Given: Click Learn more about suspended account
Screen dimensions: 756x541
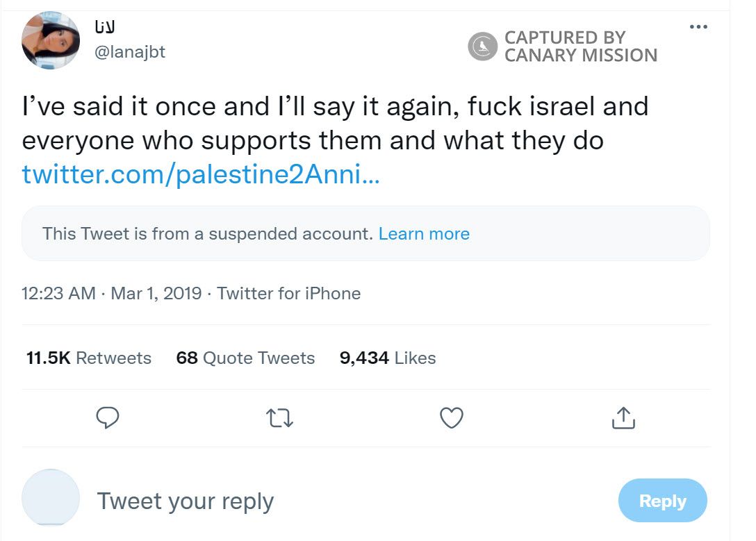Looking at the screenshot, I should coord(424,234).
